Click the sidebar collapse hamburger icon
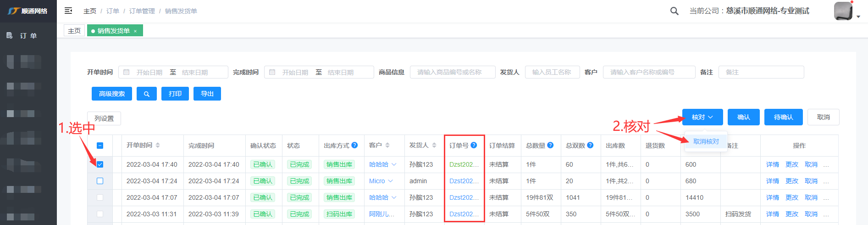The width and height of the screenshot is (868, 225). [x=68, y=11]
